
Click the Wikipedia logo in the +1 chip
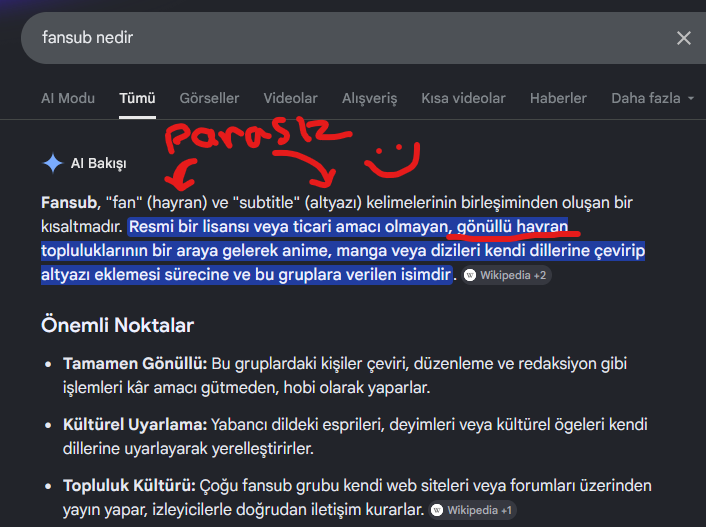pyautogui.click(x=437, y=510)
